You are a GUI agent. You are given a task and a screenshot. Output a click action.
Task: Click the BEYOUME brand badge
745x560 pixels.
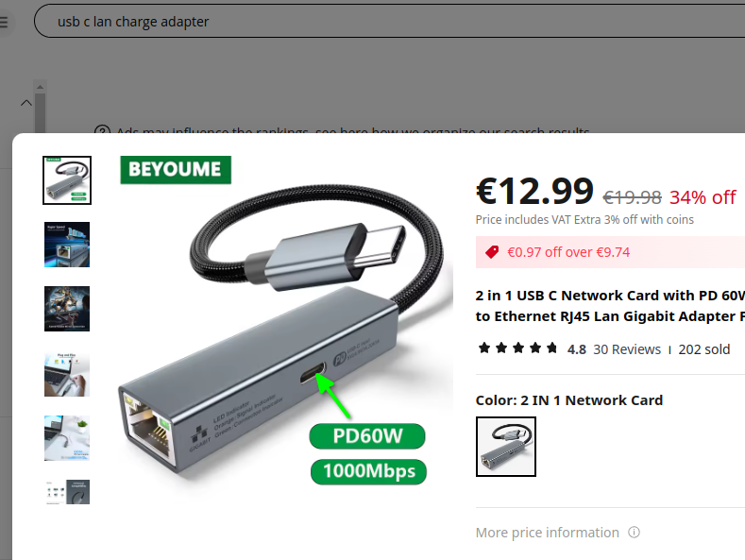pos(176,170)
